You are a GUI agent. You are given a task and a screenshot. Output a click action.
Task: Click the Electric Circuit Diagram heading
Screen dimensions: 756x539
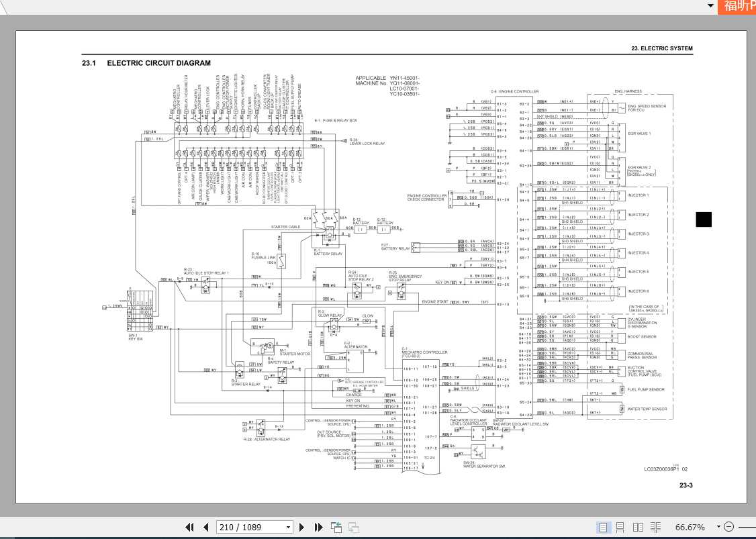click(x=158, y=63)
